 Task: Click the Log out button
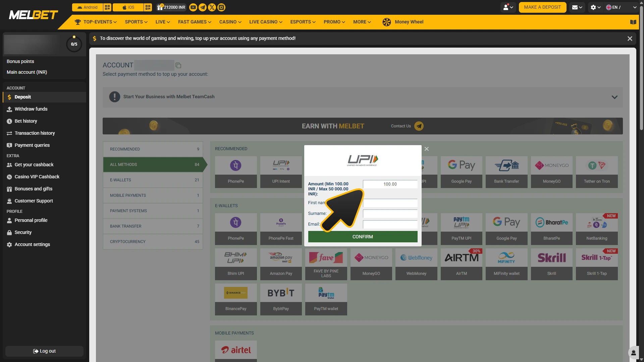click(44, 351)
